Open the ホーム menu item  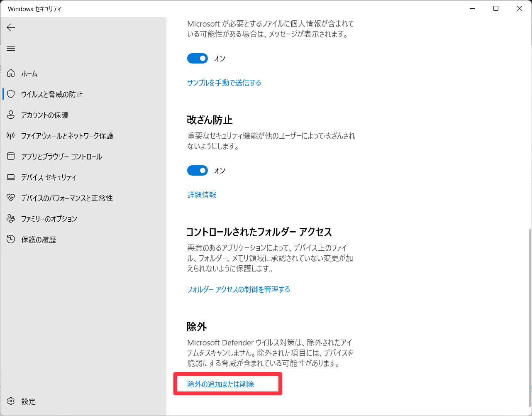tap(83, 73)
